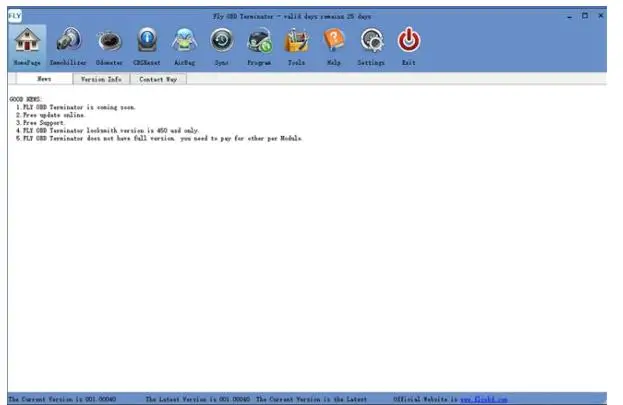
Task: Open Settings gear icon
Action: click(371, 40)
